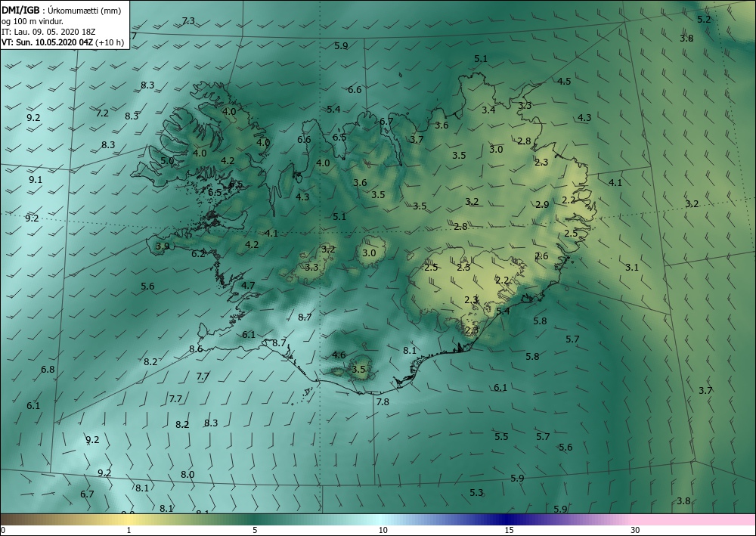
Task: Click the 7.3 precipitable water value
Action: coord(188,20)
